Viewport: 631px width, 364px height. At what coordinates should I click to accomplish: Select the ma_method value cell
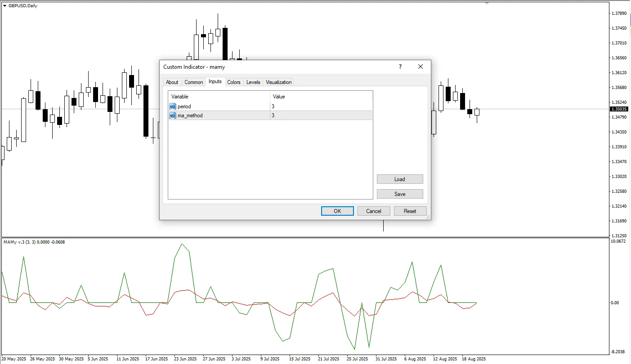point(321,115)
